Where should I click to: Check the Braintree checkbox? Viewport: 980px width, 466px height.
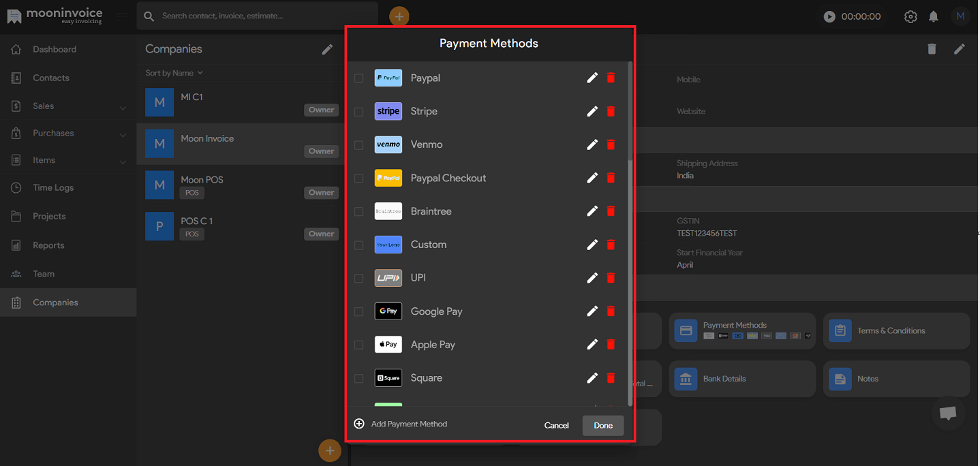coord(358,212)
